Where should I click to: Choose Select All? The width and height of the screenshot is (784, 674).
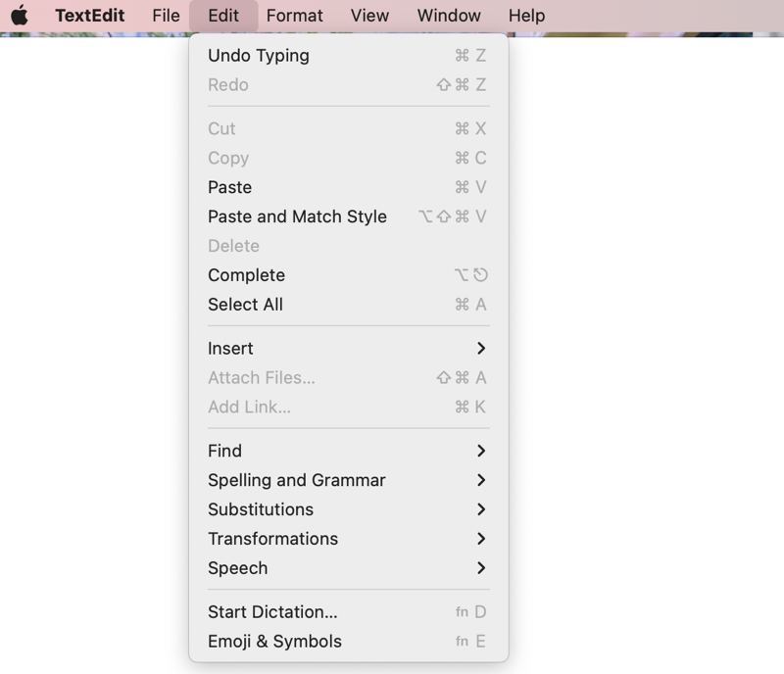click(x=246, y=305)
